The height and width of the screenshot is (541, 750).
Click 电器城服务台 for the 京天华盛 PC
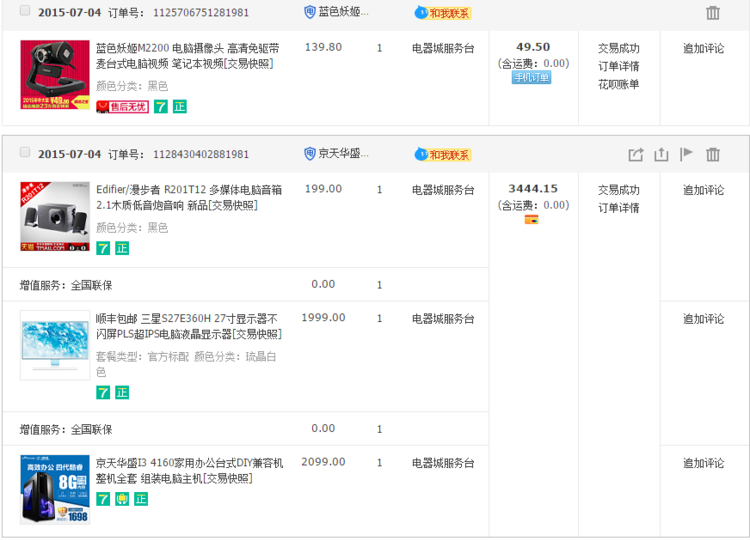tap(443, 463)
